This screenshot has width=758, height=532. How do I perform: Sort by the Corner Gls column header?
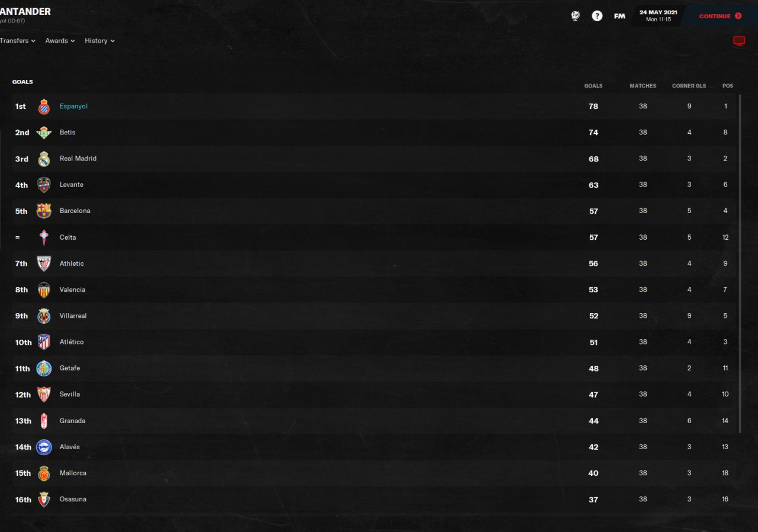point(689,86)
